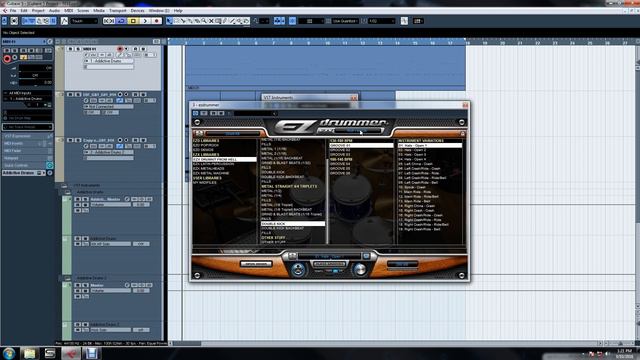Screen dimensions: 640x360
Task: Open the No Track Preset dropdown
Action: pyautogui.click(x=27, y=127)
